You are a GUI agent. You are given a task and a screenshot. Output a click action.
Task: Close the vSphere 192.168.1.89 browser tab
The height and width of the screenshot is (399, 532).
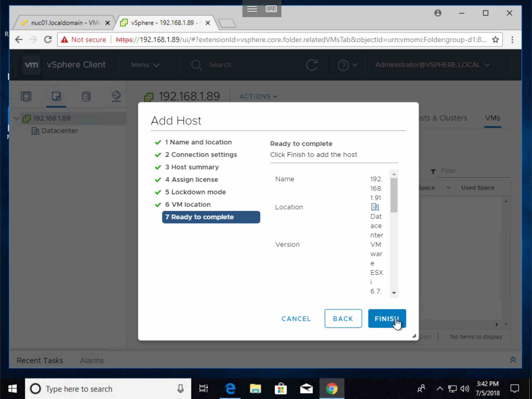click(x=208, y=23)
